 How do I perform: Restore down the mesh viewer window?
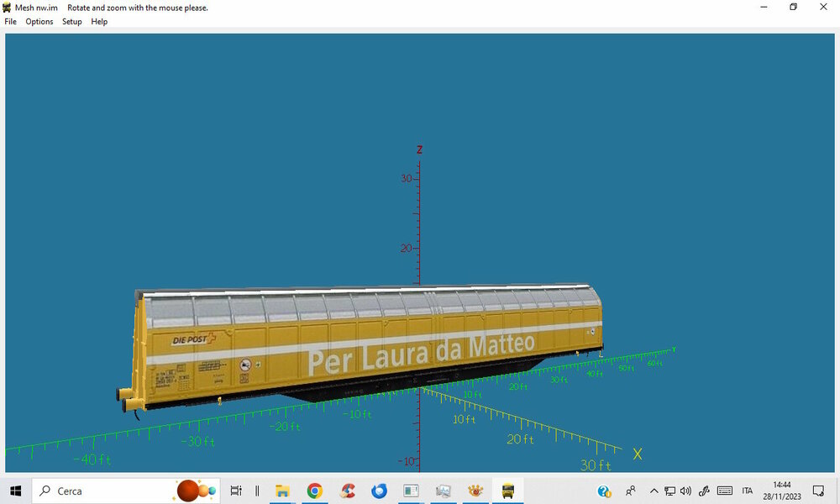click(794, 7)
